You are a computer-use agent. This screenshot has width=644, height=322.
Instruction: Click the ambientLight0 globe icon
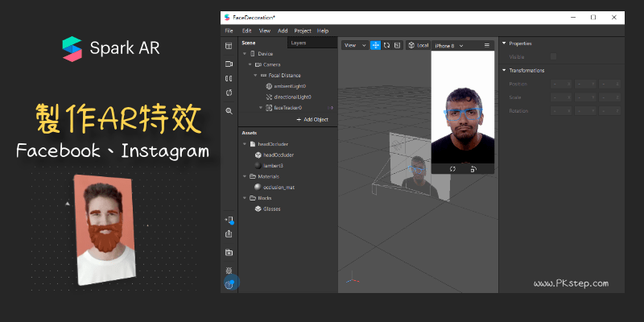(269, 86)
